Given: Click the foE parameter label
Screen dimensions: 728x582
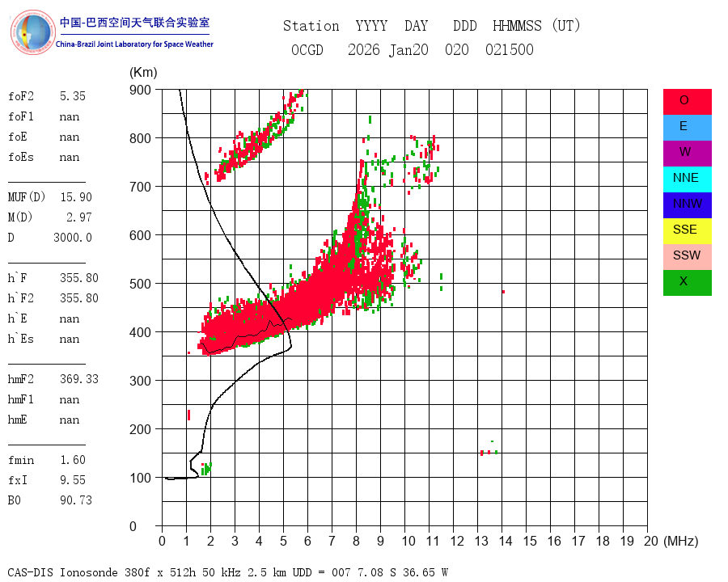Looking at the screenshot, I should [18, 137].
